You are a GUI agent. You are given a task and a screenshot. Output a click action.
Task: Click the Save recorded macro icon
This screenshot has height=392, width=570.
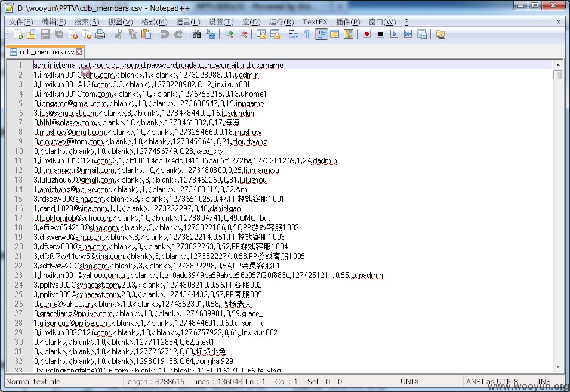pyautogui.click(x=422, y=35)
